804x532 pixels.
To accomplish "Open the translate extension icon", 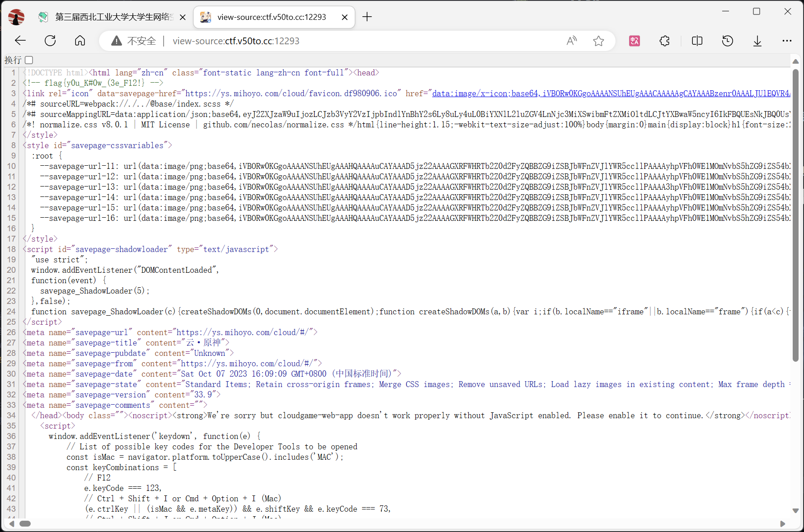I will click(635, 41).
